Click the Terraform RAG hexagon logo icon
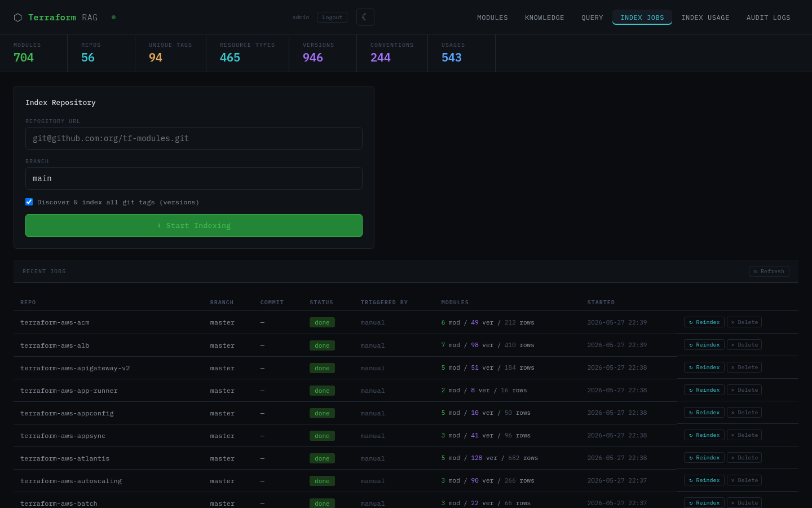 (x=17, y=17)
